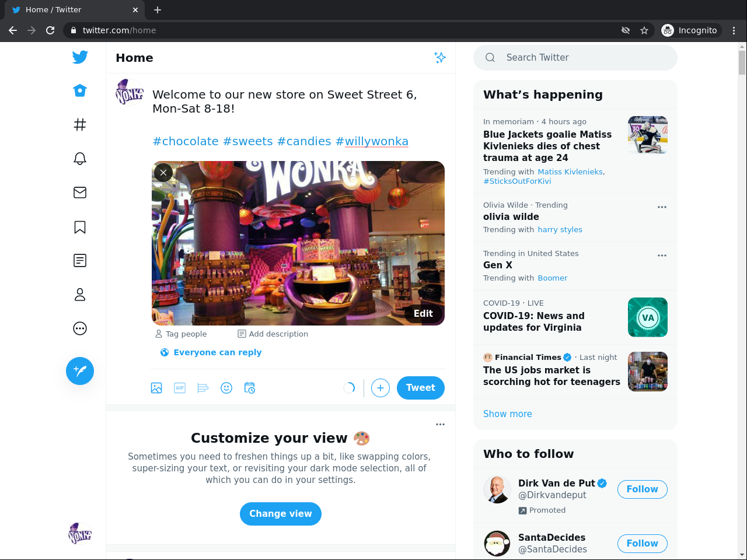Reload the Twitter page
The height and width of the screenshot is (560, 747).
point(50,30)
